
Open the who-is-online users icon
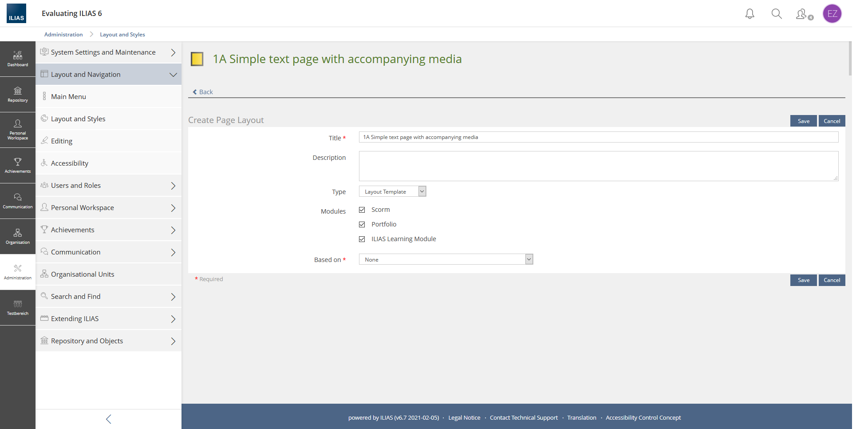click(803, 14)
